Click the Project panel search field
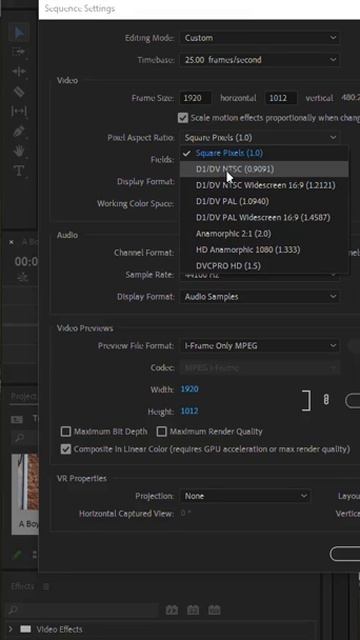 click(x=24, y=439)
